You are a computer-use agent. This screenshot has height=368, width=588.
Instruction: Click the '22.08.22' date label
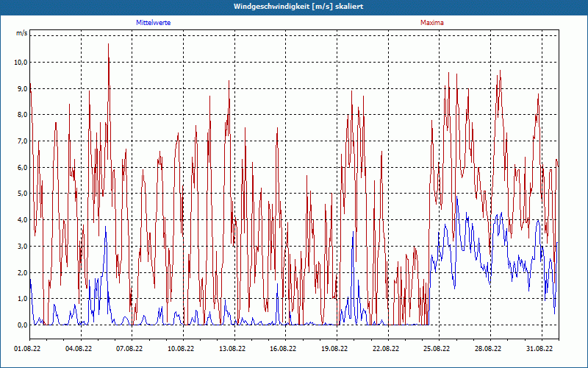(x=386, y=349)
